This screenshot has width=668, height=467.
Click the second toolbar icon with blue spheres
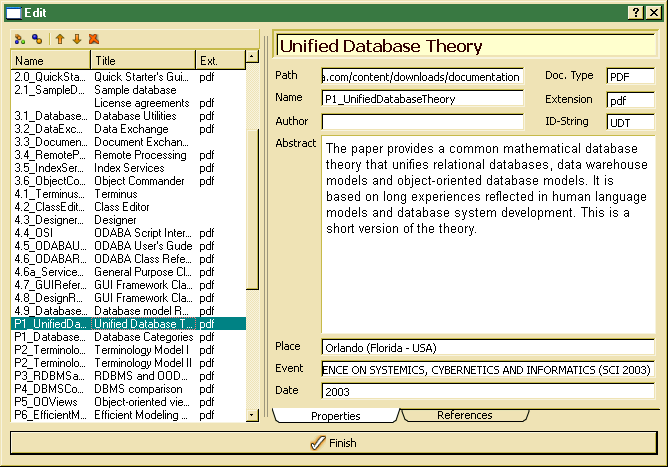(x=37, y=39)
